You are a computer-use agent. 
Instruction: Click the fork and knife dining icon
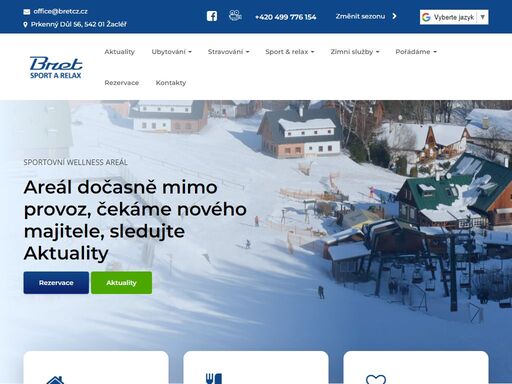point(214,379)
